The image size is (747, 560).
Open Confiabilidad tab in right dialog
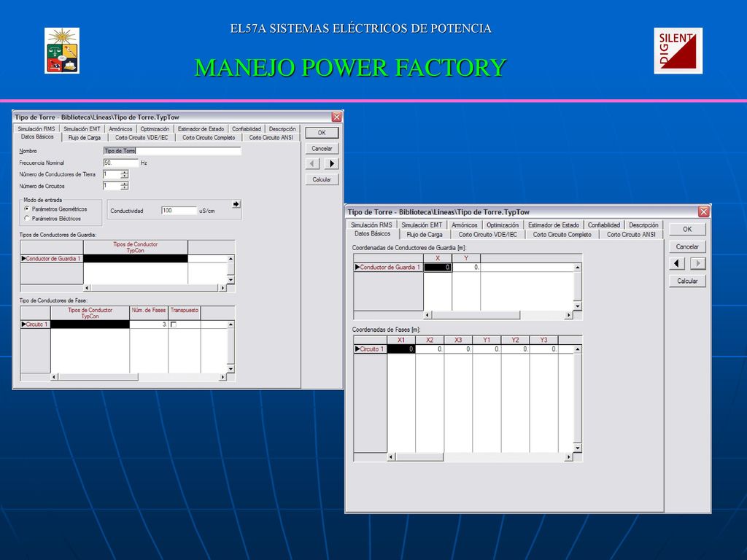point(603,225)
